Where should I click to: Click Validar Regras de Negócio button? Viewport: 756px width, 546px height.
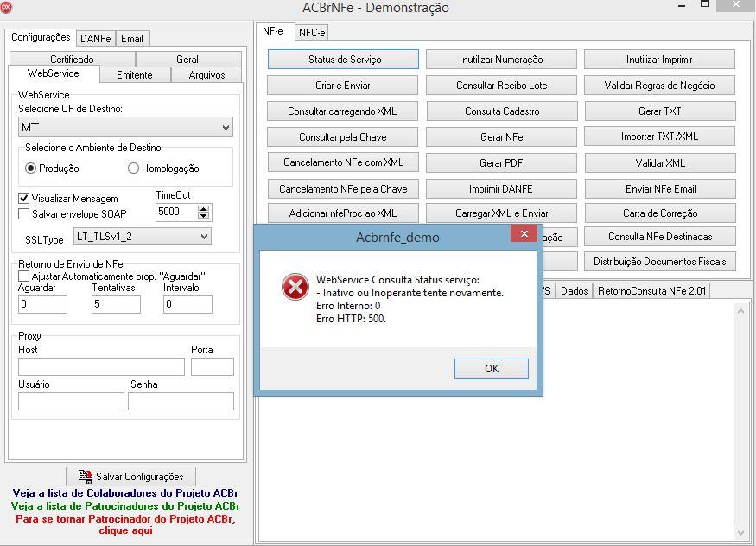659,86
